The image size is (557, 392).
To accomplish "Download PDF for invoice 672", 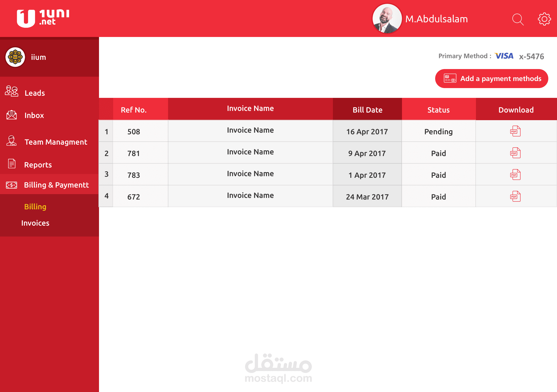I will point(515,197).
